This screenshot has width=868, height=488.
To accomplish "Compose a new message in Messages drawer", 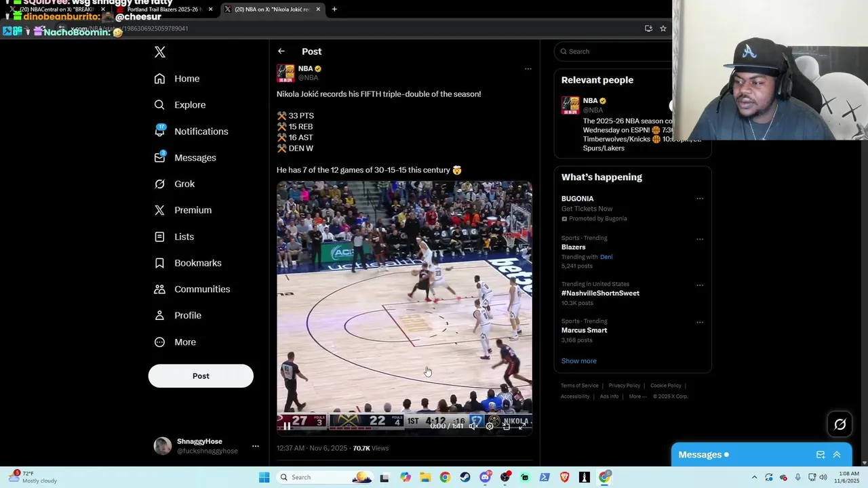I will 821,455.
